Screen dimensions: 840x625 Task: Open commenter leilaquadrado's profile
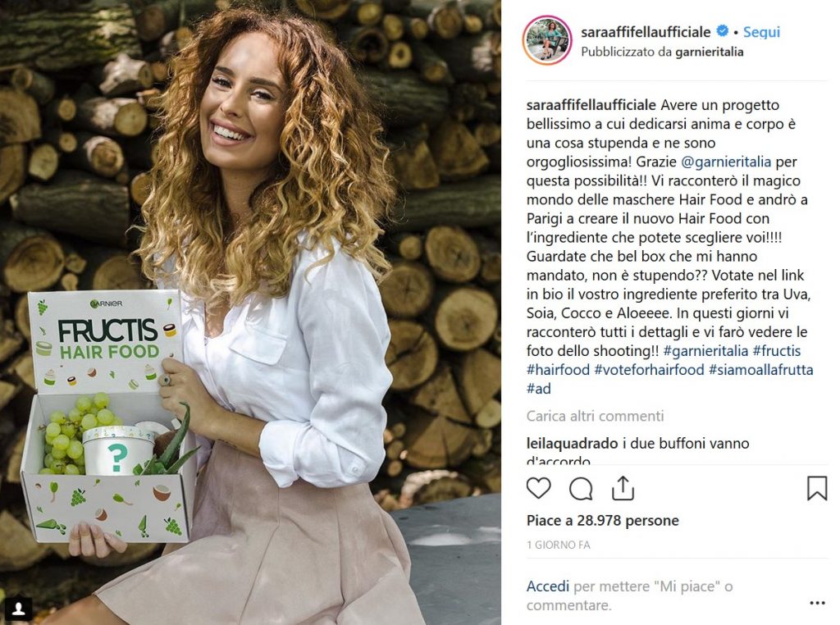572,444
